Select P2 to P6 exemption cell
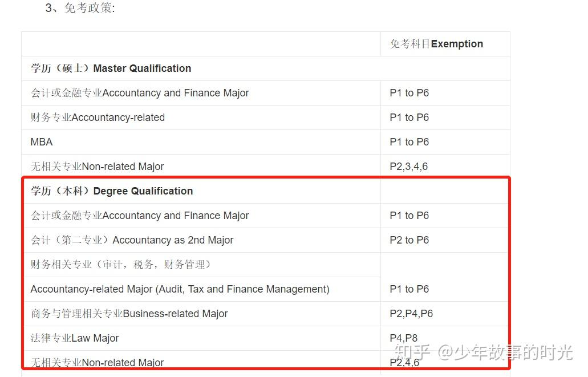Screen dimensions: 588x377 (x=409, y=240)
